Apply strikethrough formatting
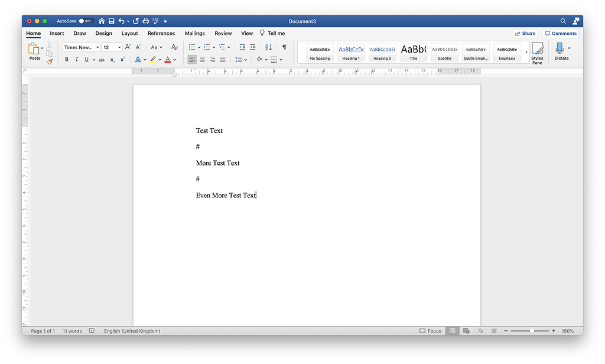This screenshot has height=364, width=605. click(x=101, y=59)
